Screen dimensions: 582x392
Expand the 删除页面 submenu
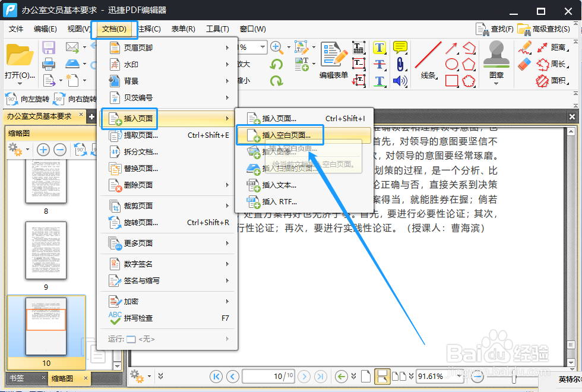coord(167,185)
